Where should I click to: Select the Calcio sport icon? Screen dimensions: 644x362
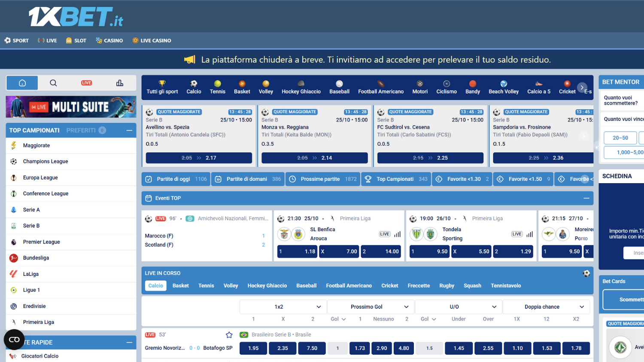coord(194,84)
